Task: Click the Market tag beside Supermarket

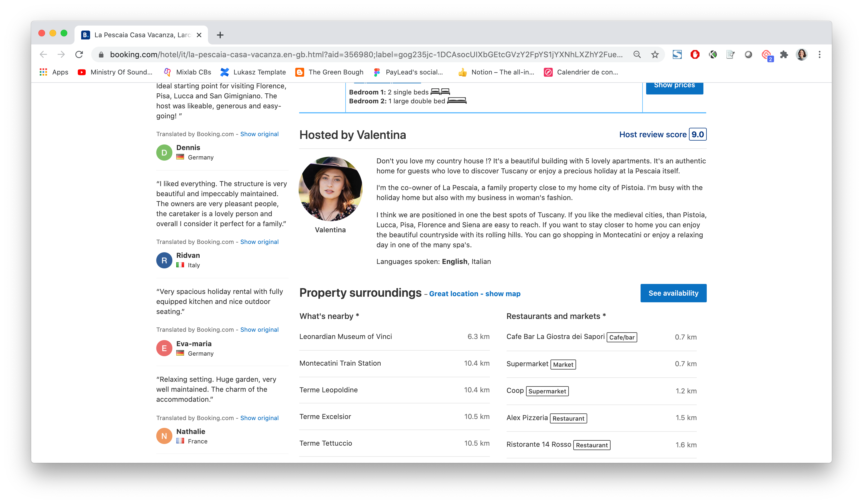Action: point(563,365)
